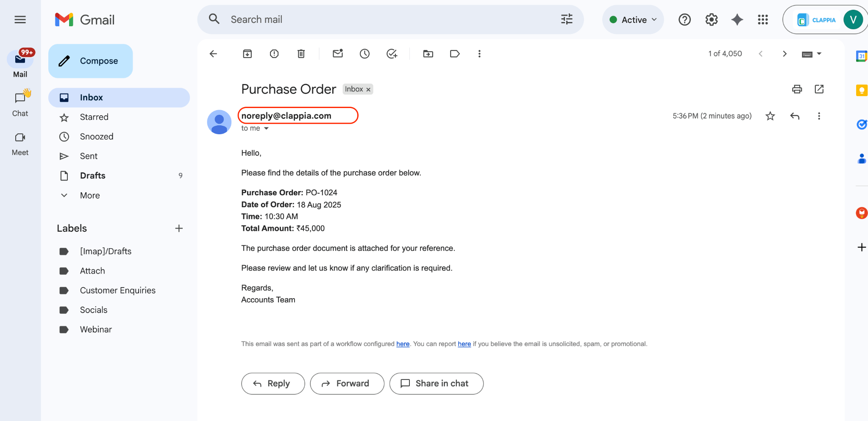This screenshot has height=421, width=868.
Task: Open Google Tasks side panel icon
Action: (861, 124)
